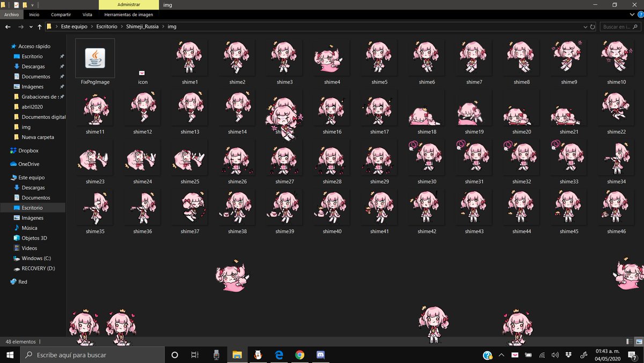Expand the ribbon with the chevron
This screenshot has width=644, height=363.
point(632,14)
